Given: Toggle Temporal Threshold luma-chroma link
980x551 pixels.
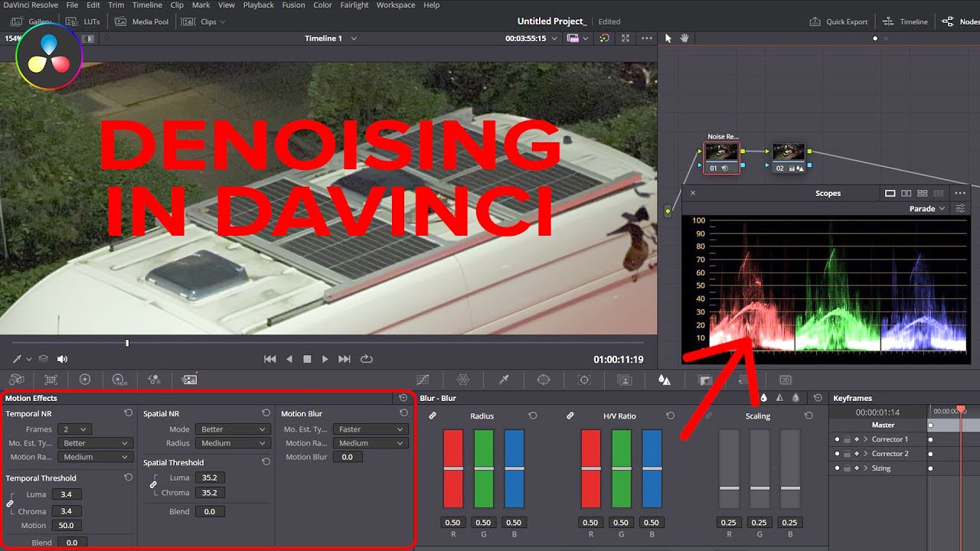Looking at the screenshot, I should 9,504.
